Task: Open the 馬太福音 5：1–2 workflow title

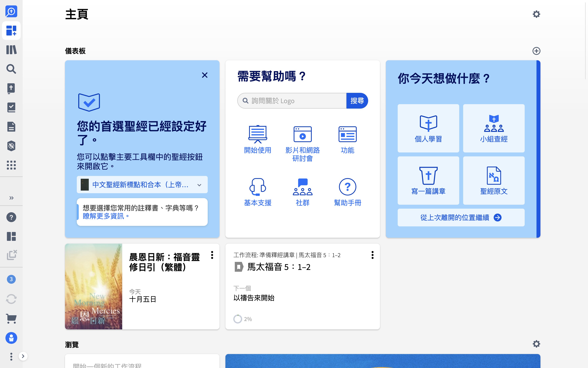Action: (279, 267)
